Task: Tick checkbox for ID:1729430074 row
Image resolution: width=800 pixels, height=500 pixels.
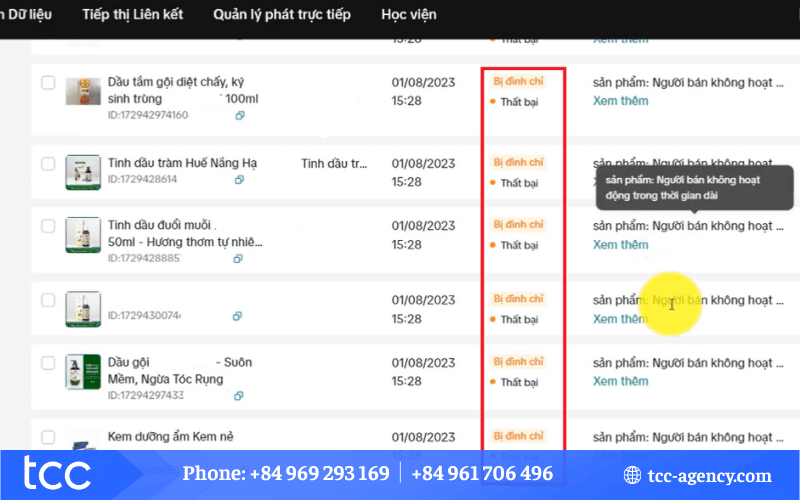Action: (x=48, y=300)
